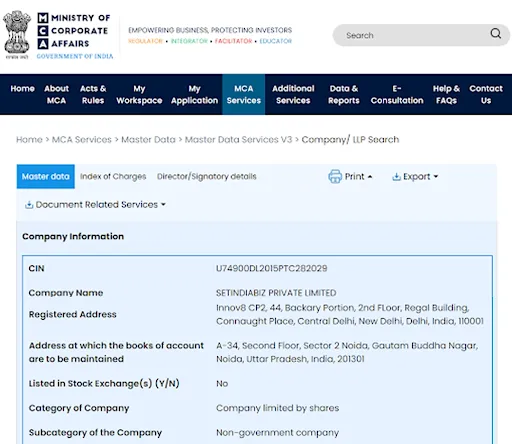
Task: Click the CIN field label
Action: (x=36, y=268)
